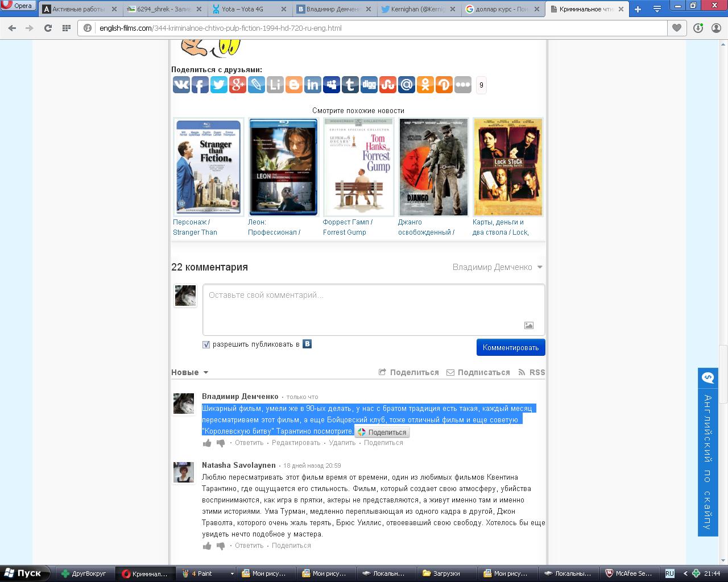Share the page on Facebook
Viewport: 728px width, 582px height.
200,85
